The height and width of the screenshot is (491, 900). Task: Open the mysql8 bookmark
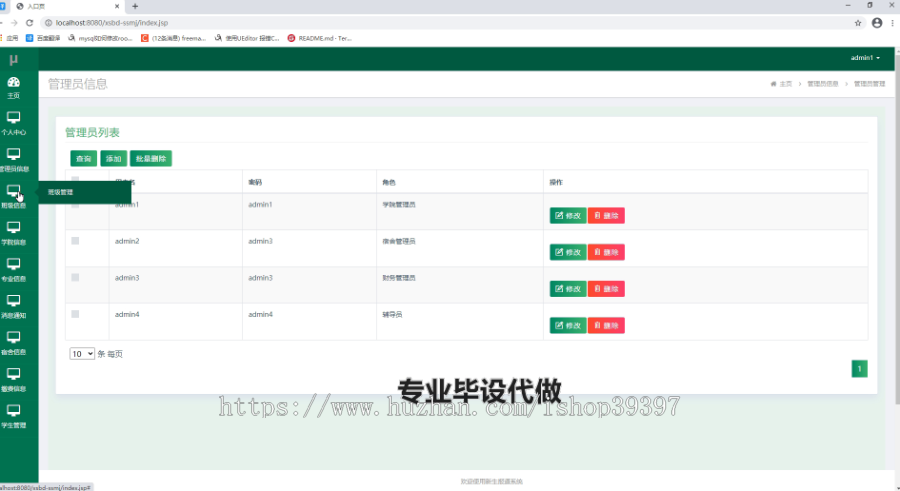tap(100, 38)
